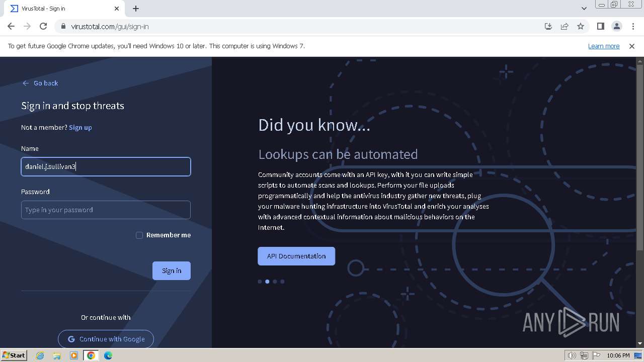644x362 pixels.
Task: Toggle Remember me checkbox
Action: click(139, 235)
